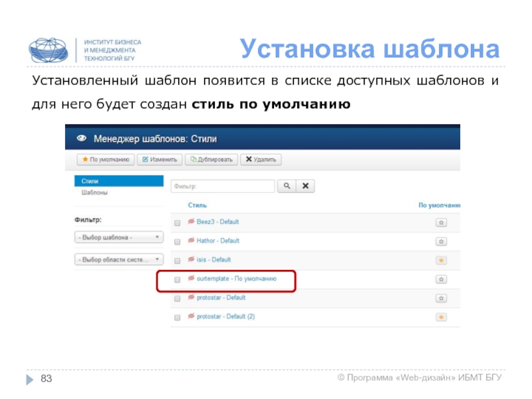The image size is (532, 399).
Task: Open the Выбор области системы dropdown
Action: pyautogui.click(x=119, y=259)
